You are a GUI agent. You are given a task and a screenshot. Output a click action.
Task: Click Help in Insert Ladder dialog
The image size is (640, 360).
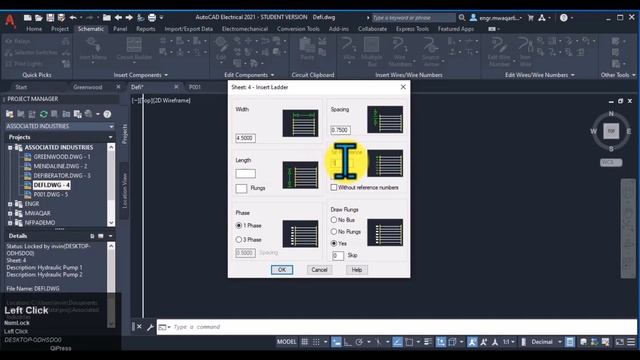point(357,270)
